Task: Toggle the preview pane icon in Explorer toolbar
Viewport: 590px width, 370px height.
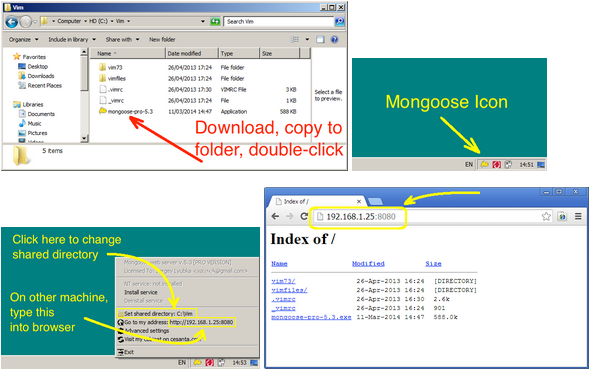Action: point(320,40)
